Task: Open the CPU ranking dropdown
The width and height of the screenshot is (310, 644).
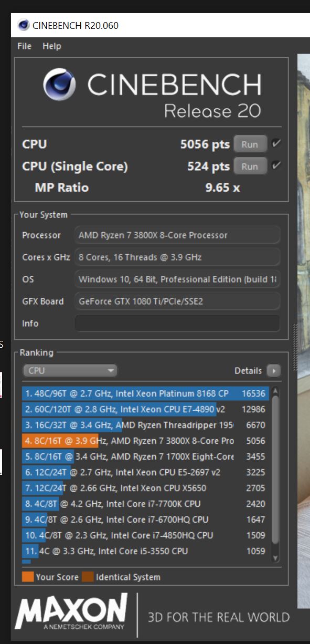Action: point(70,370)
